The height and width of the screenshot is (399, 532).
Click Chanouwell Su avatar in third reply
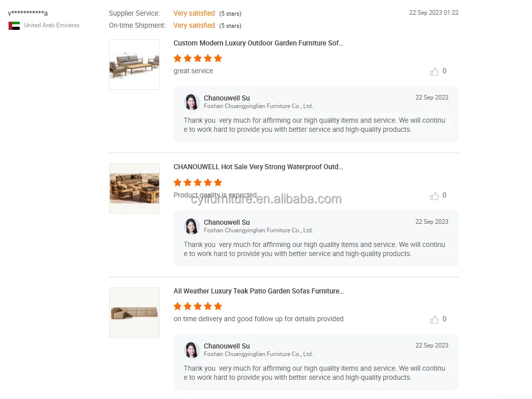point(191,350)
